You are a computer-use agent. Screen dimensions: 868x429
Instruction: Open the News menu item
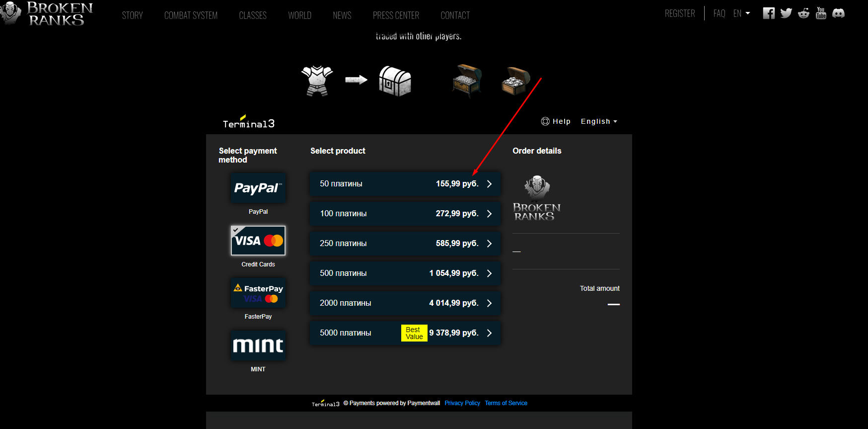342,15
